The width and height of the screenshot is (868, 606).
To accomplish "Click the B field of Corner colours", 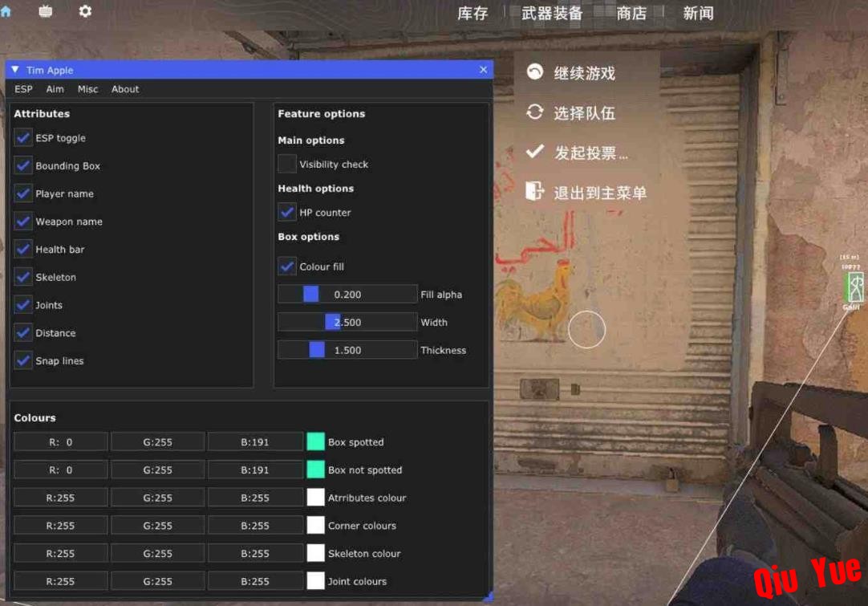I will coord(255,525).
